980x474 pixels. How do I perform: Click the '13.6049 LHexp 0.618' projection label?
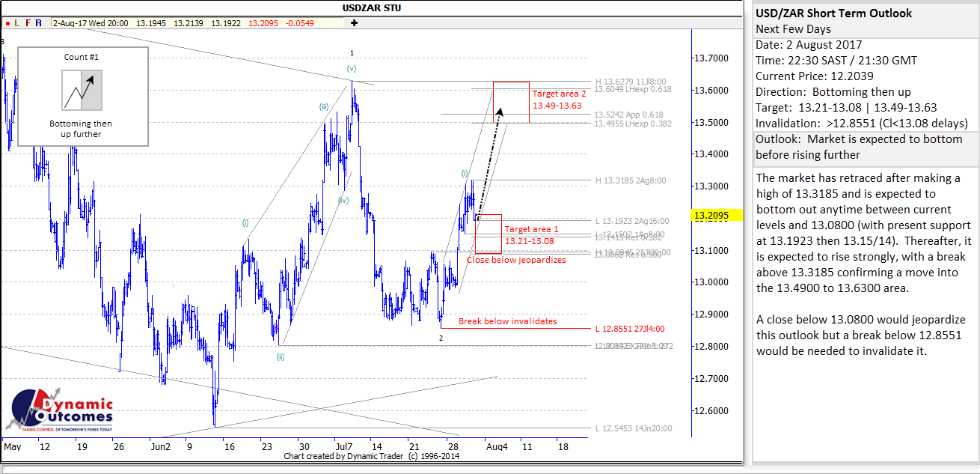634,89
